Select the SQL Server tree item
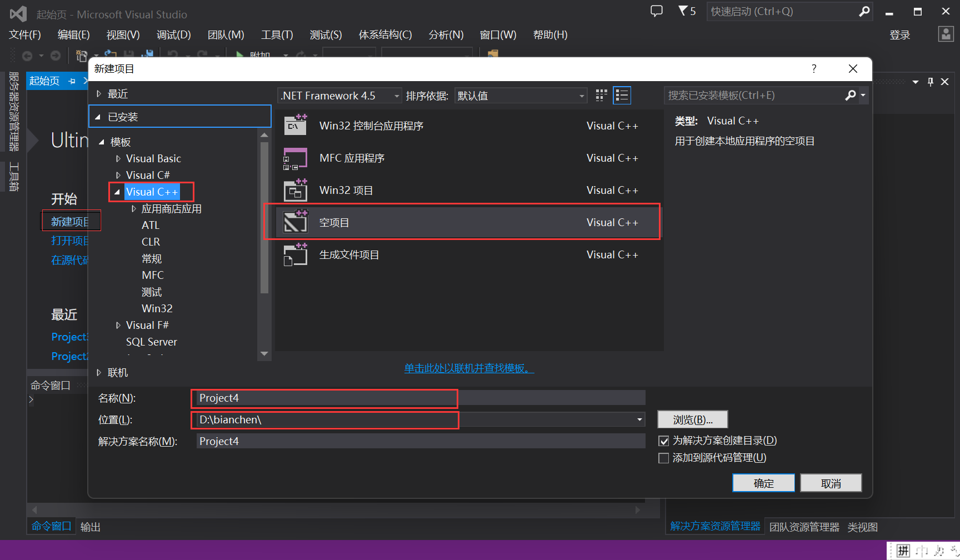 pyautogui.click(x=152, y=342)
